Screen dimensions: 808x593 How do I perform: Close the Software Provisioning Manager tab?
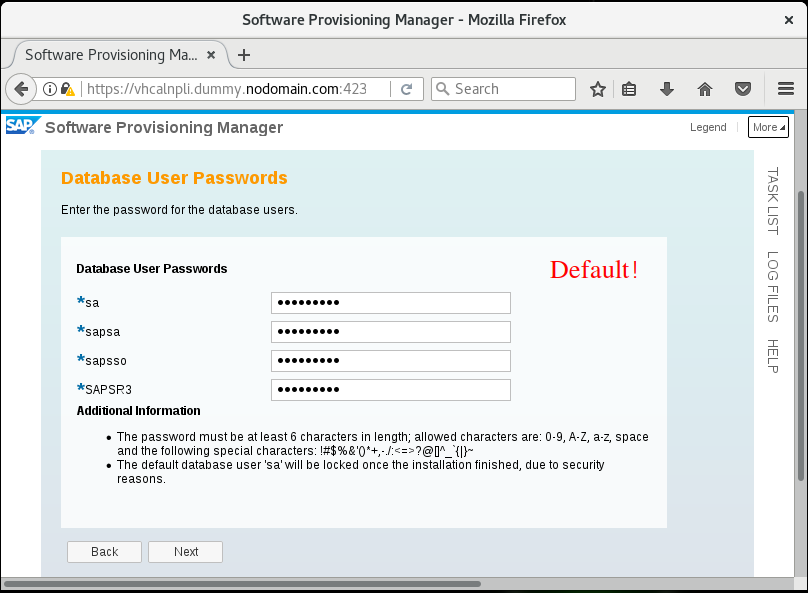pos(211,55)
